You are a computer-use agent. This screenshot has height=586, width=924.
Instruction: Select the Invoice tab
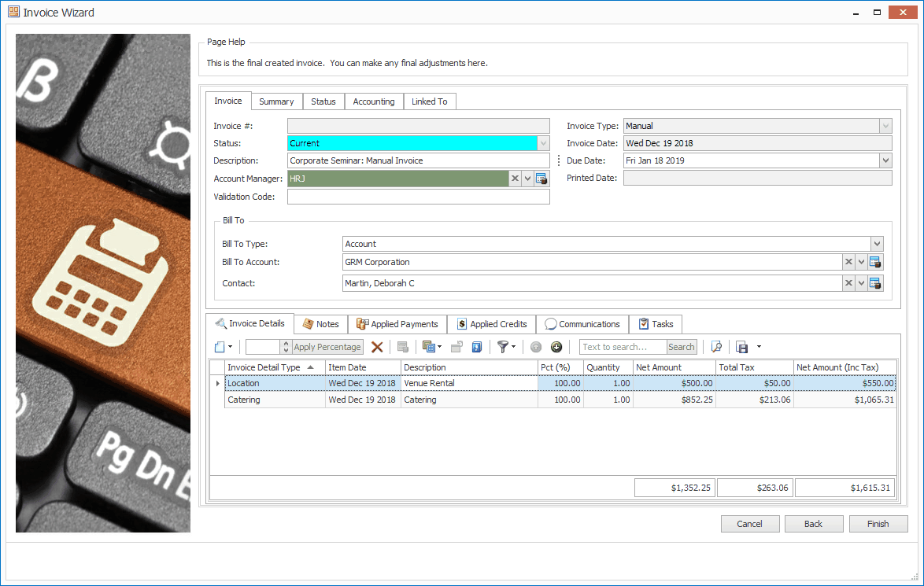pos(228,101)
